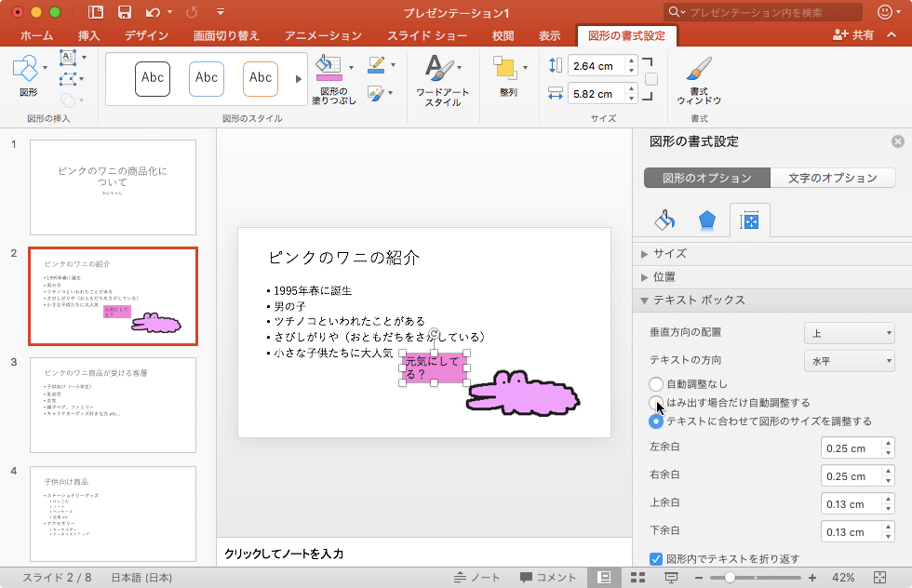Open the アニメーション ribbon tab
912x588 pixels.
click(x=323, y=36)
